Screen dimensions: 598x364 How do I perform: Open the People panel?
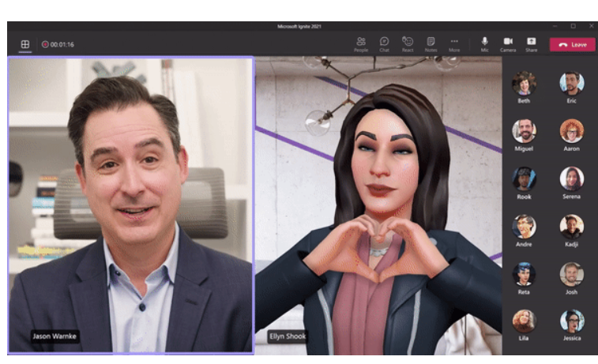point(361,44)
